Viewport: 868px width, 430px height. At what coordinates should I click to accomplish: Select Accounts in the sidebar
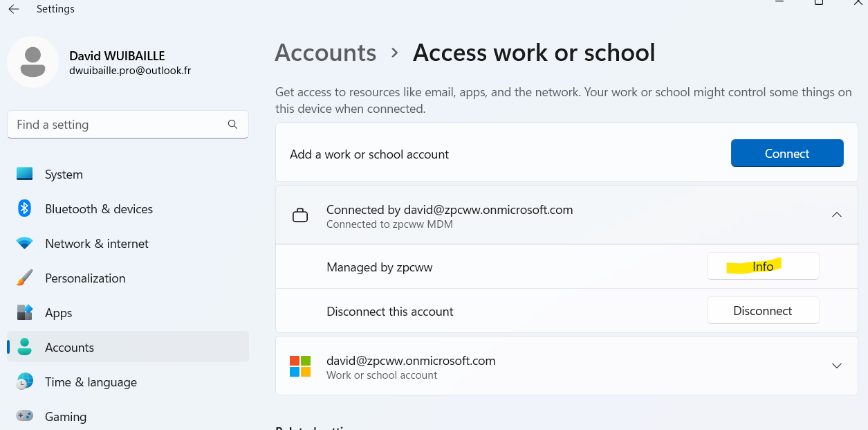click(128, 347)
